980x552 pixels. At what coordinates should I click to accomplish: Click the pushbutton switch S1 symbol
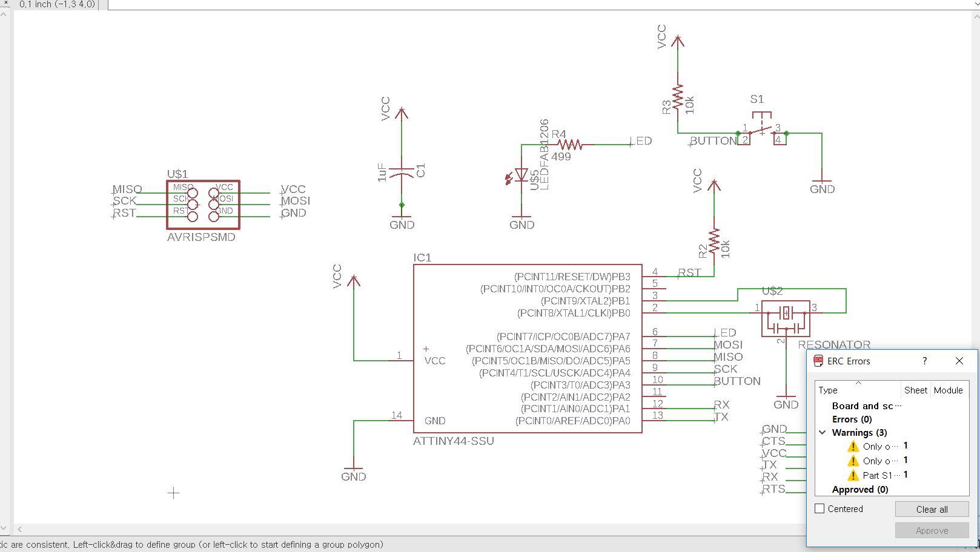click(762, 129)
